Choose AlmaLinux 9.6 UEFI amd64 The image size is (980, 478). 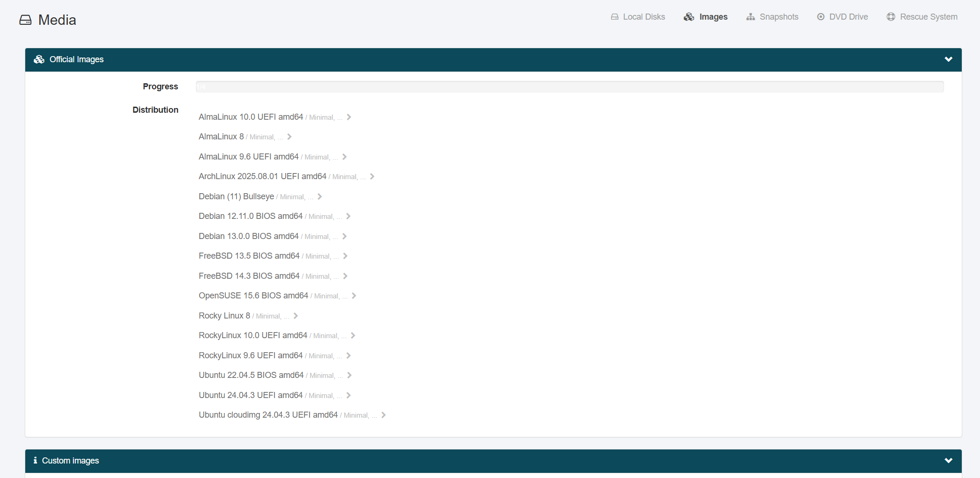[249, 157]
